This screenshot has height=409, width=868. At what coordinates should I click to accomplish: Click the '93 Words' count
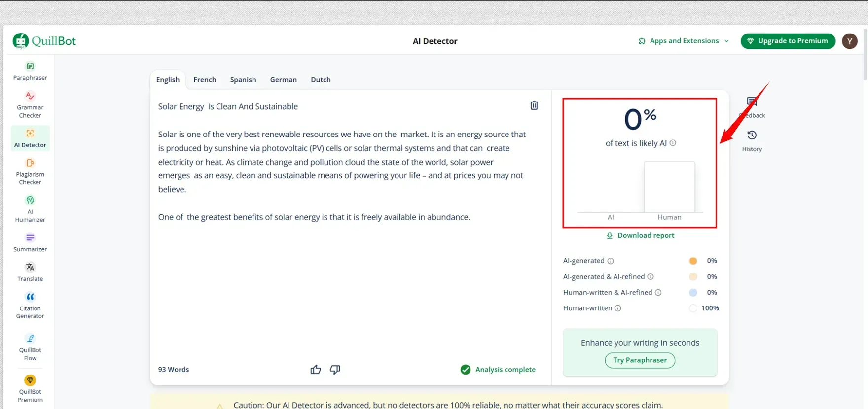tap(174, 370)
